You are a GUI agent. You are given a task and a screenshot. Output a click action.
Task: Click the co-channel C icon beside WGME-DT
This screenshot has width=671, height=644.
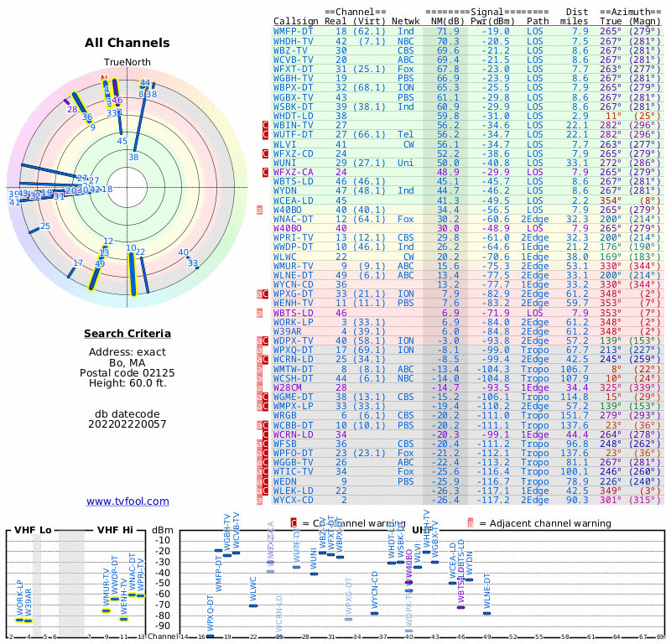(x=265, y=397)
